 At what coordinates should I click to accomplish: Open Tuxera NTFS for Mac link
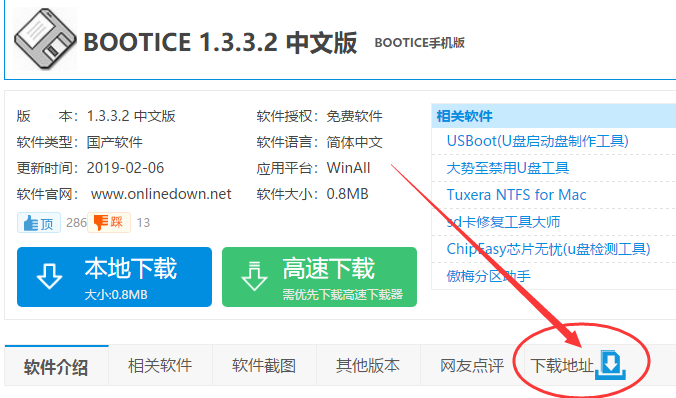[516, 195]
